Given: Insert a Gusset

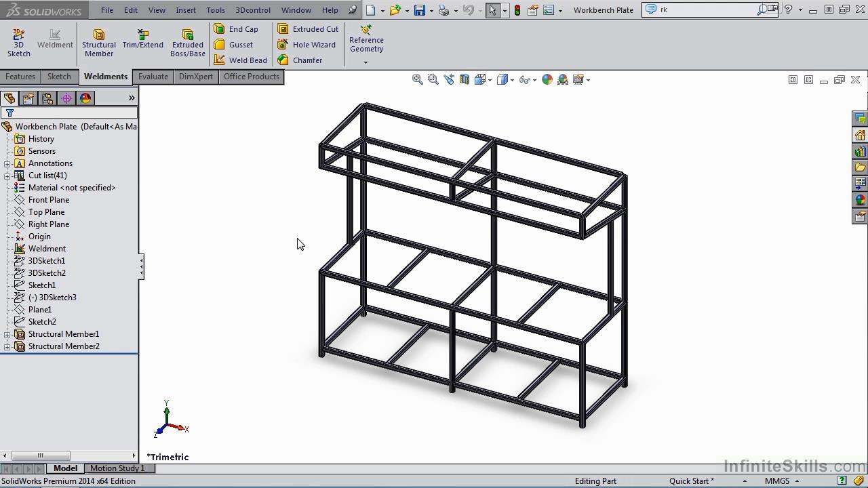Looking at the screenshot, I should (233, 45).
